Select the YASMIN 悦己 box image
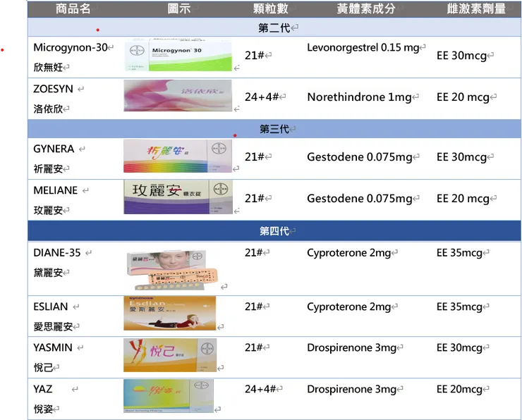Image resolution: width=522 pixels, height=420 pixels. (170, 355)
